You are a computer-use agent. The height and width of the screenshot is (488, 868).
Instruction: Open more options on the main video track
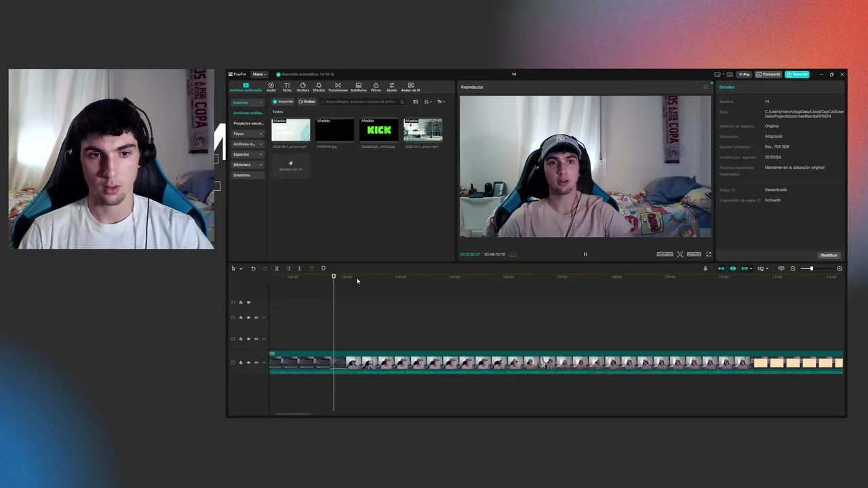click(x=264, y=363)
